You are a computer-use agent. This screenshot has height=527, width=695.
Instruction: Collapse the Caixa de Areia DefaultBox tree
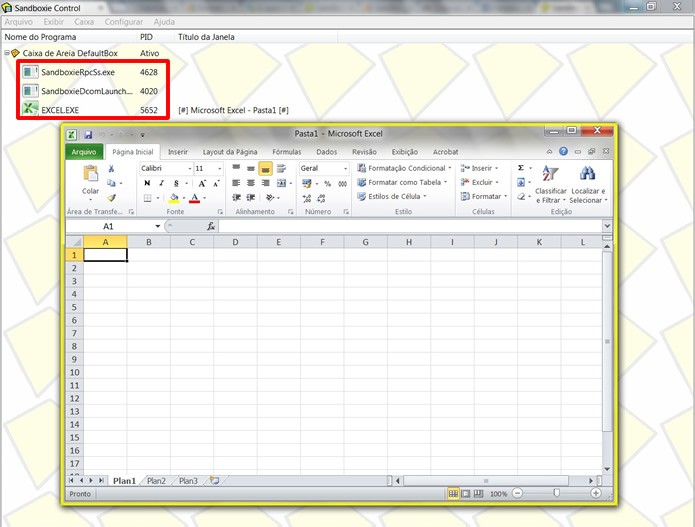(7, 53)
